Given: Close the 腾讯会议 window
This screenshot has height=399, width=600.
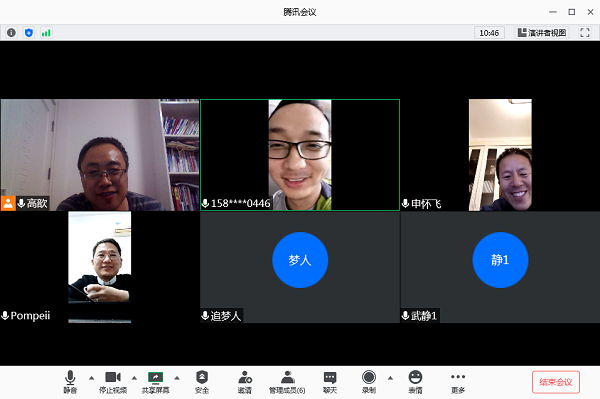Looking at the screenshot, I should coord(590,12).
